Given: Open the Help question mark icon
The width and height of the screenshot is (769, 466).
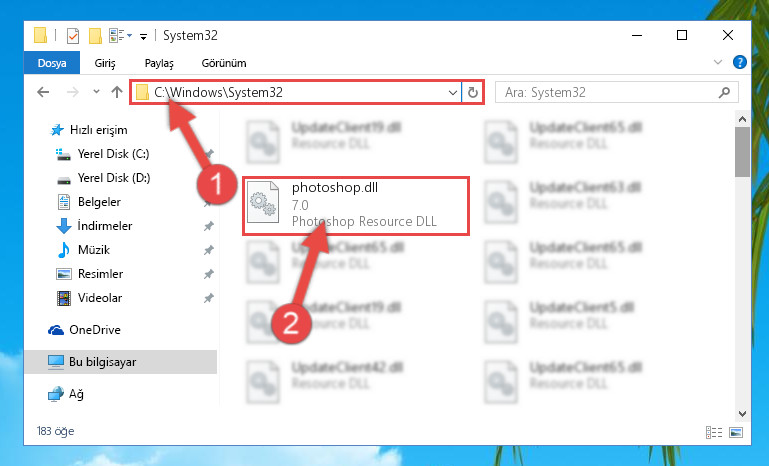Looking at the screenshot, I should (x=740, y=62).
